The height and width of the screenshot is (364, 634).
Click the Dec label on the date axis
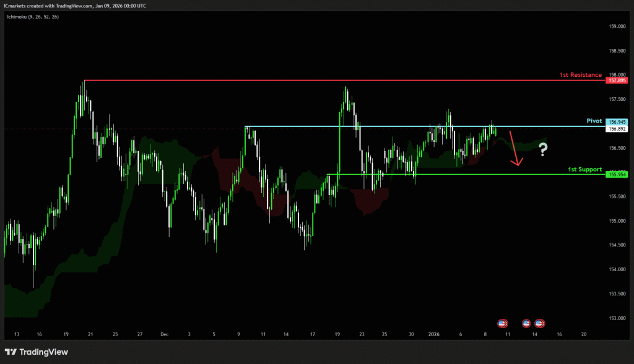pos(164,334)
